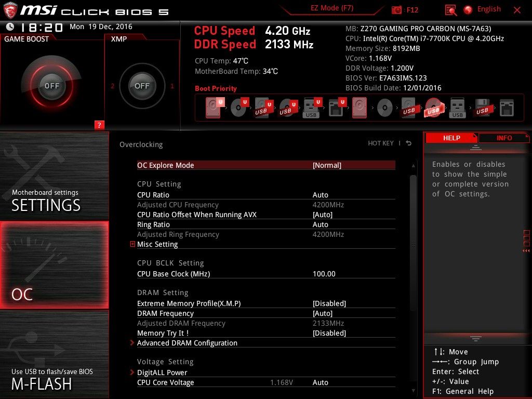Edit the CPU Ratio Auto value

[320, 195]
